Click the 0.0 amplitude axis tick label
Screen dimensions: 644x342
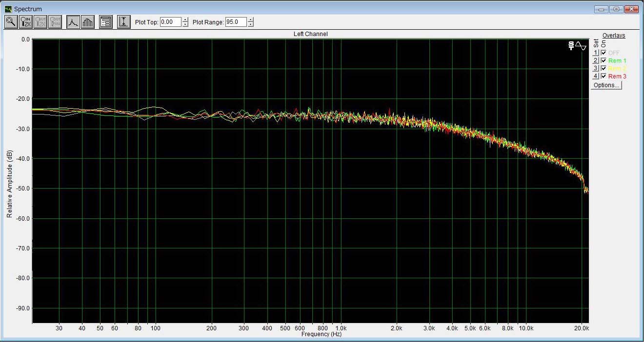coord(25,39)
